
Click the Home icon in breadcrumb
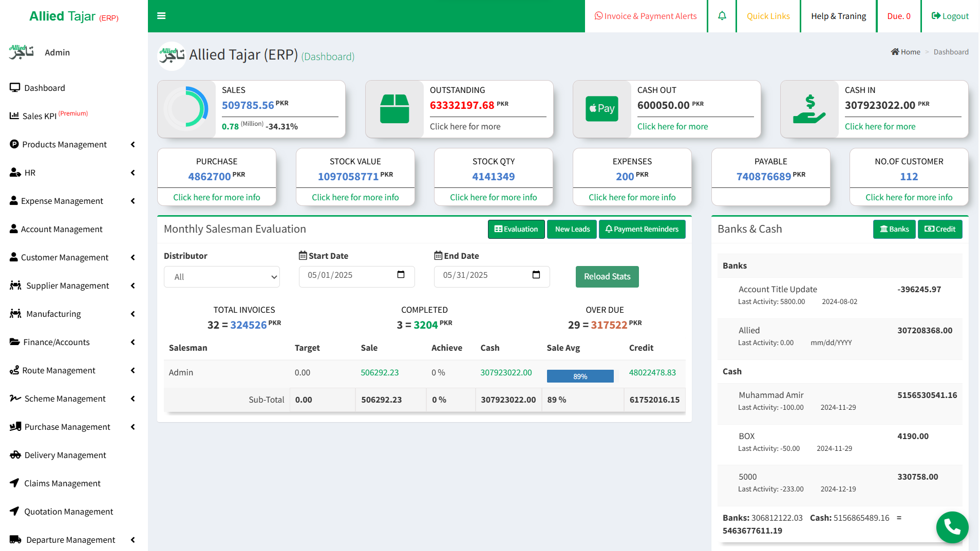(895, 52)
